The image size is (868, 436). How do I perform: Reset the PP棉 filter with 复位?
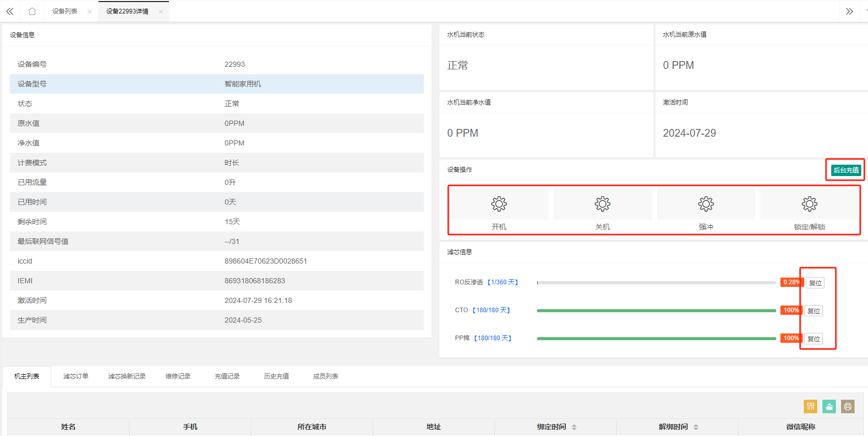click(814, 339)
